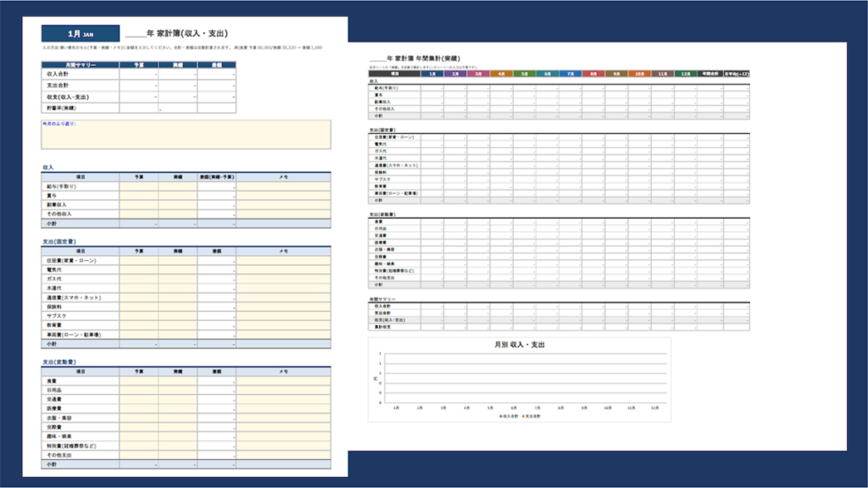
Task: Click 収入合計 legend entry in chart
Action: pos(509,416)
